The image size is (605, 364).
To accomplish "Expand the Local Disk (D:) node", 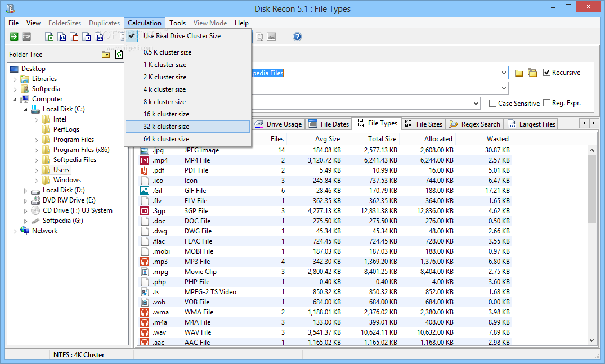I will point(25,191).
